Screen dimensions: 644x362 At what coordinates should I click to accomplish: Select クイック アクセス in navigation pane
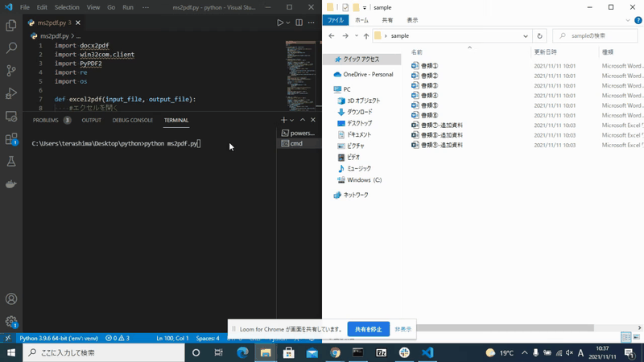point(362,60)
